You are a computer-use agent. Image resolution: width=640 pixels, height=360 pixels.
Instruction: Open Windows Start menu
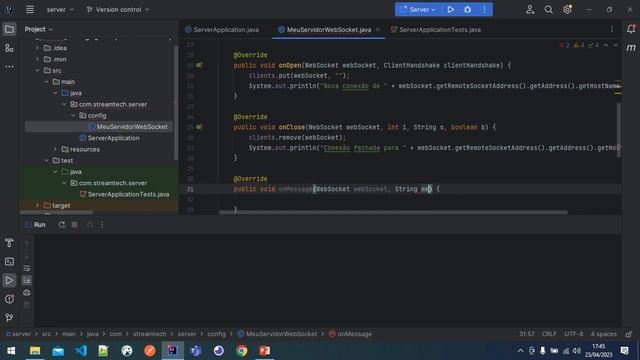(11, 351)
